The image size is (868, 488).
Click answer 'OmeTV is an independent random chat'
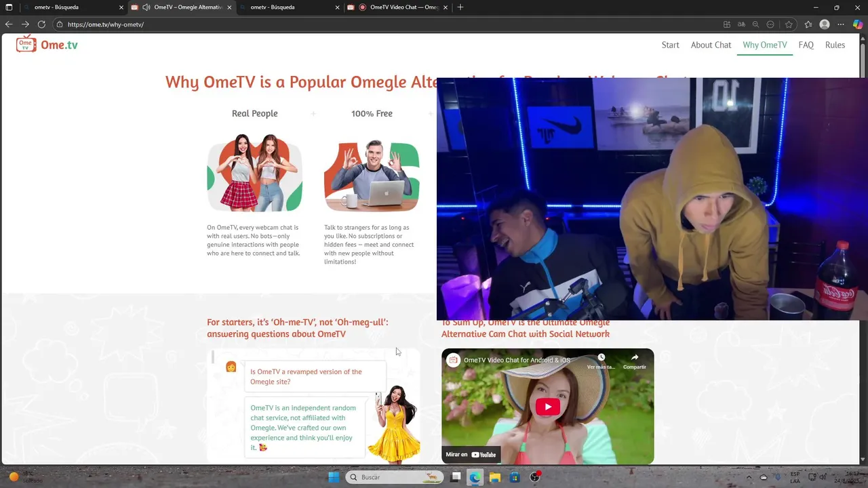coord(304,428)
